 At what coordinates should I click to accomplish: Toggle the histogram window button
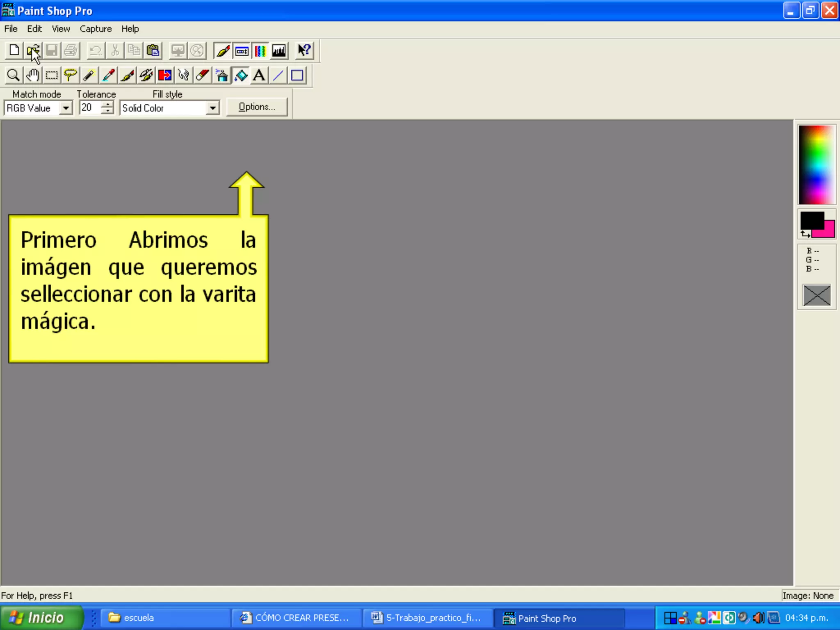279,51
